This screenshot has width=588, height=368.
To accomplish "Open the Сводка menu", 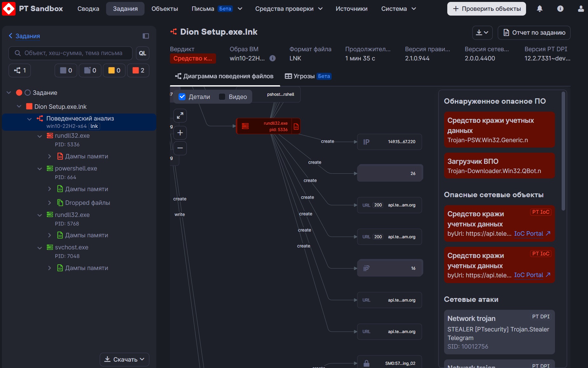I will coord(88,9).
